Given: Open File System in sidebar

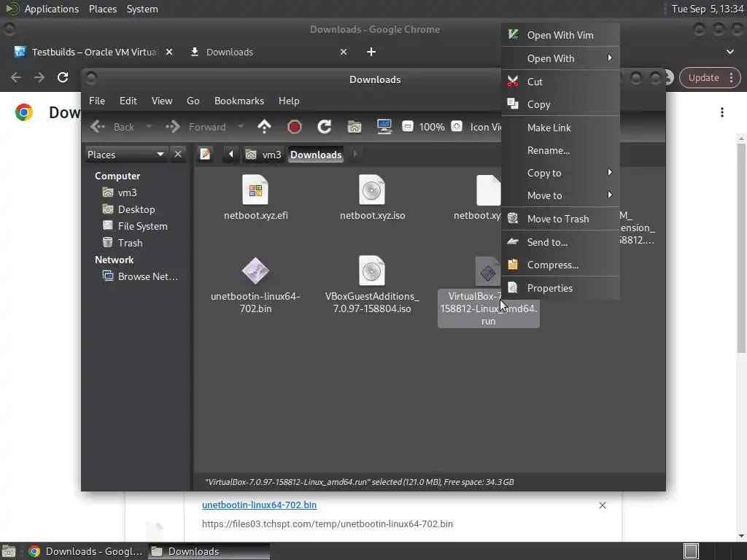Looking at the screenshot, I should pos(135,226).
